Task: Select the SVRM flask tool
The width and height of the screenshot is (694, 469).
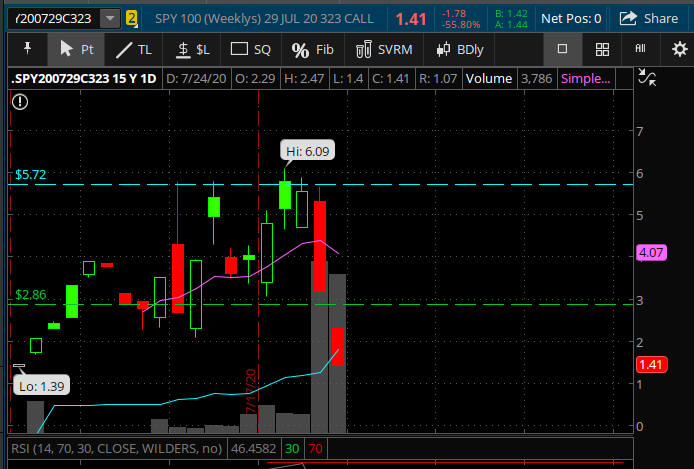Action: pos(384,50)
